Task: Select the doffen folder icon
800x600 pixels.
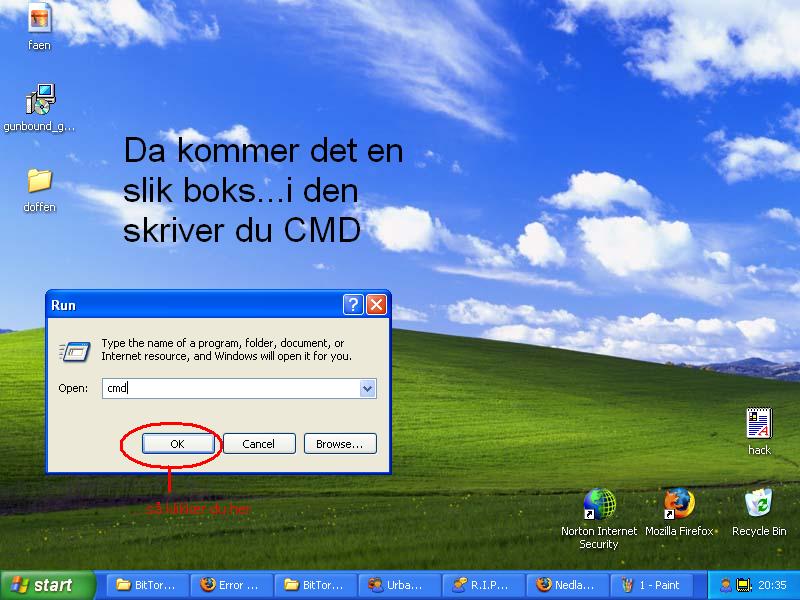Action: [x=39, y=191]
